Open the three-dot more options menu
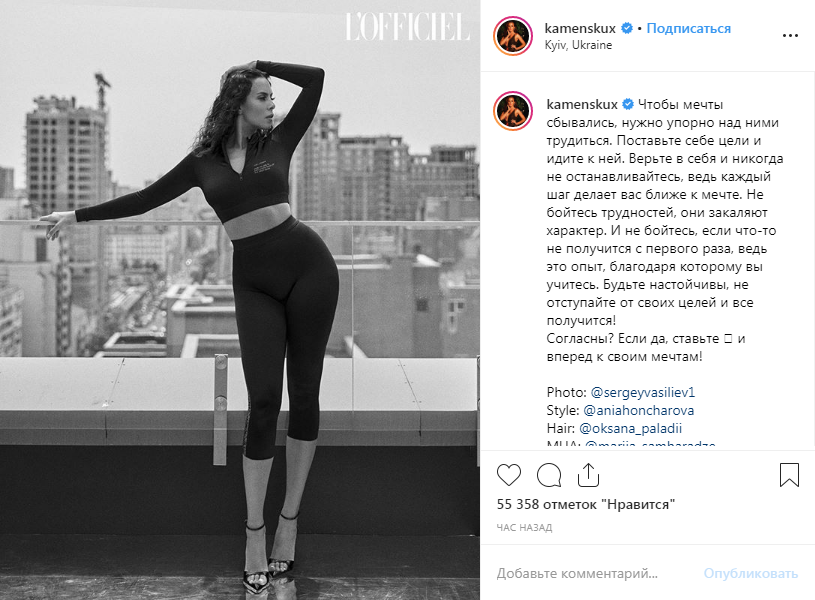 click(790, 35)
